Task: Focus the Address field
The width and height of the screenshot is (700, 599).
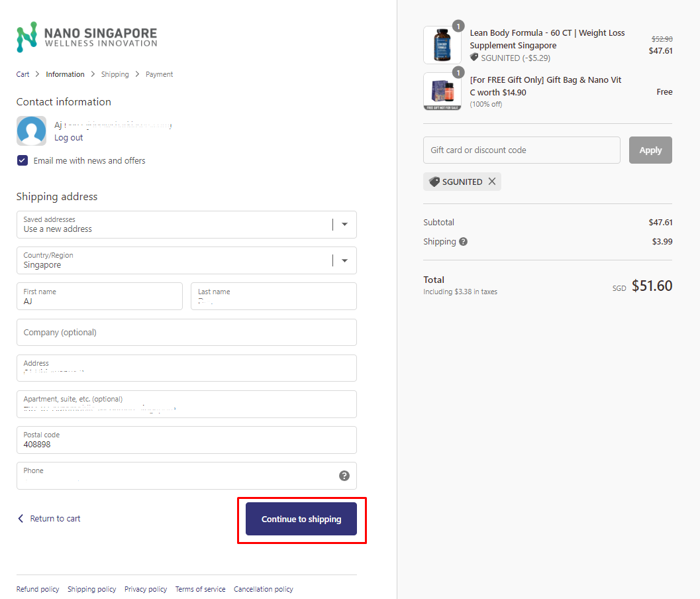Action: [x=187, y=368]
